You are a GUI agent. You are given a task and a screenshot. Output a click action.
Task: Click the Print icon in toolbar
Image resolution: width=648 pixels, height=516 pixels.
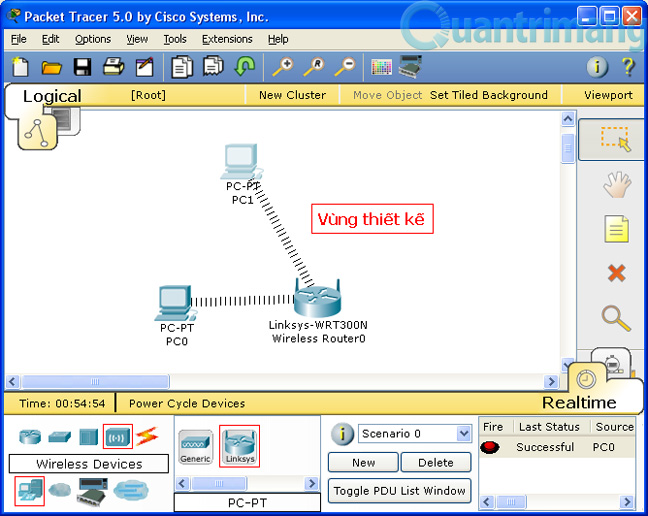pyautogui.click(x=113, y=68)
